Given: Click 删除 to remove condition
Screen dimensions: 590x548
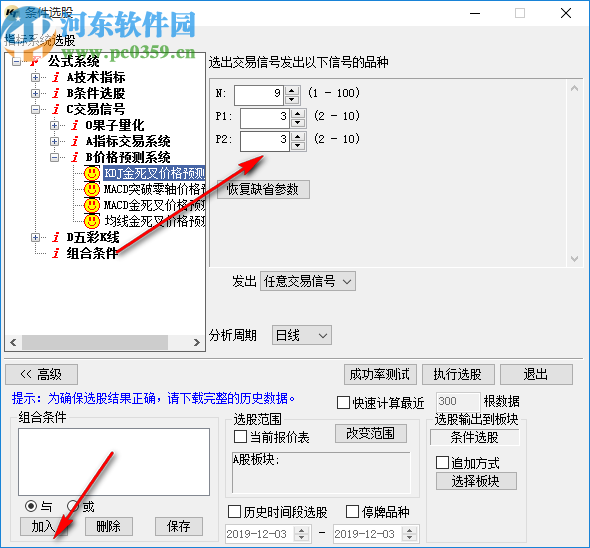Looking at the screenshot, I should coord(109,526).
